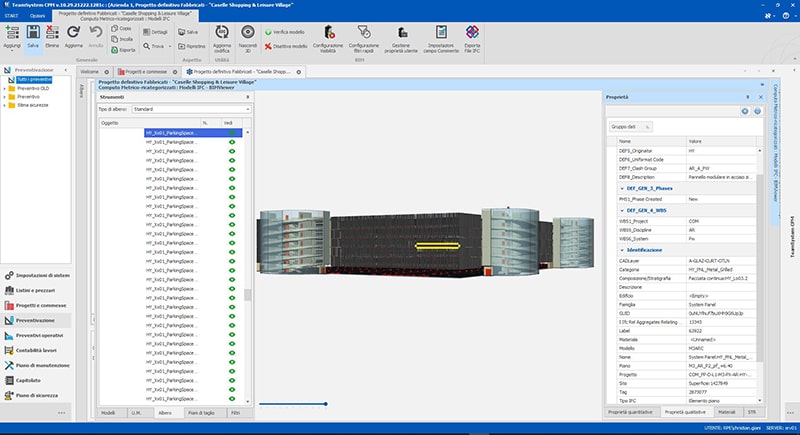Image resolution: width=800 pixels, height=435 pixels.
Task: Click the Elimina delete icon
Action: pyautogui.click(x=52, y=33)
